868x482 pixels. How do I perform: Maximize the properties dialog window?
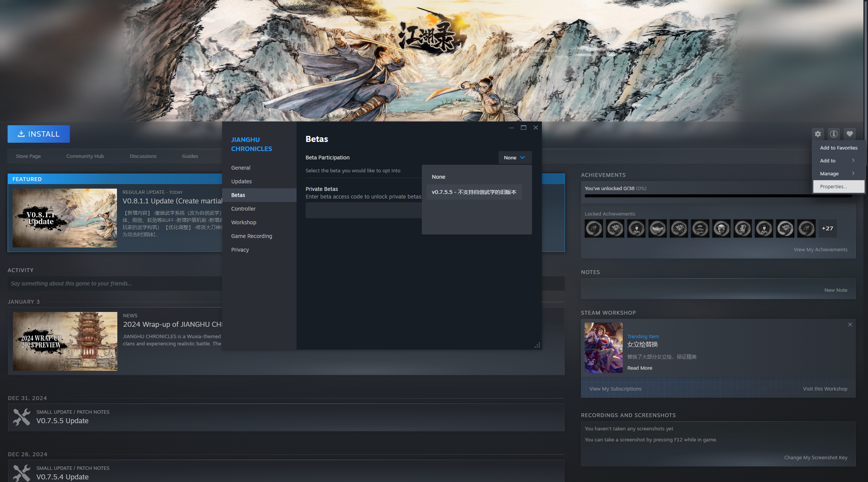click(x=524, y=128)
